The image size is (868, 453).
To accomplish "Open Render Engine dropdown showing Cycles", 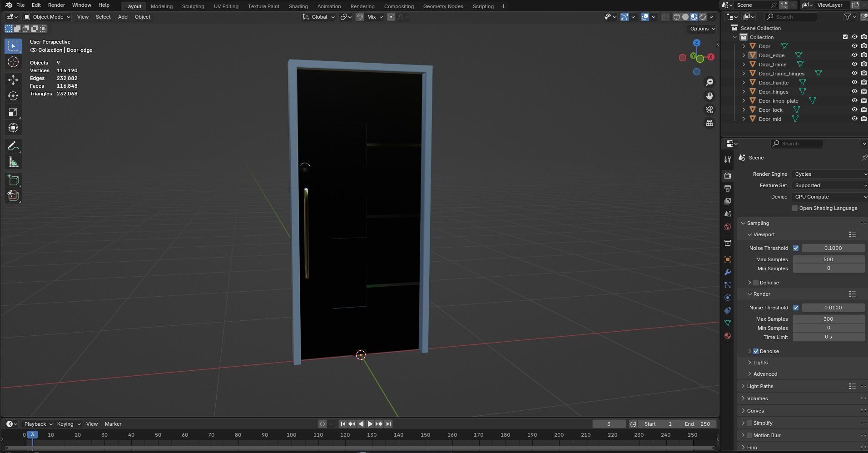I will click(x=830, y=174).
